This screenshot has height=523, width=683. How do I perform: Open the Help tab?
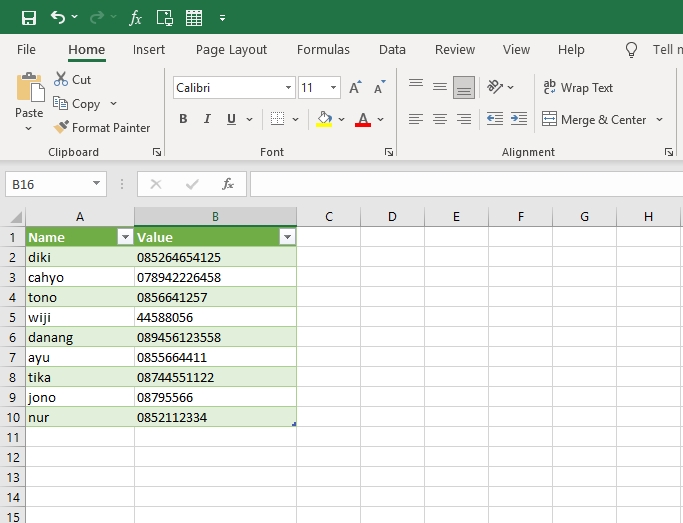click(x=571, y=50)
